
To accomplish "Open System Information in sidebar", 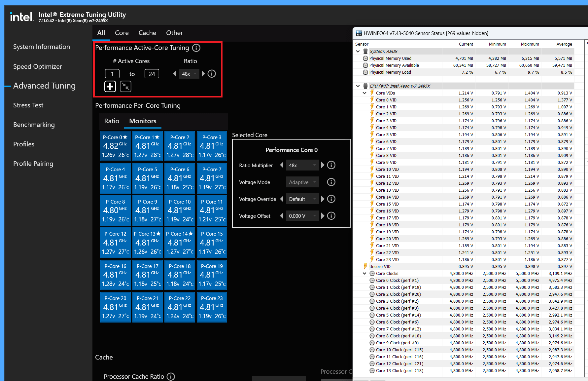I will [x=42, y=47].
